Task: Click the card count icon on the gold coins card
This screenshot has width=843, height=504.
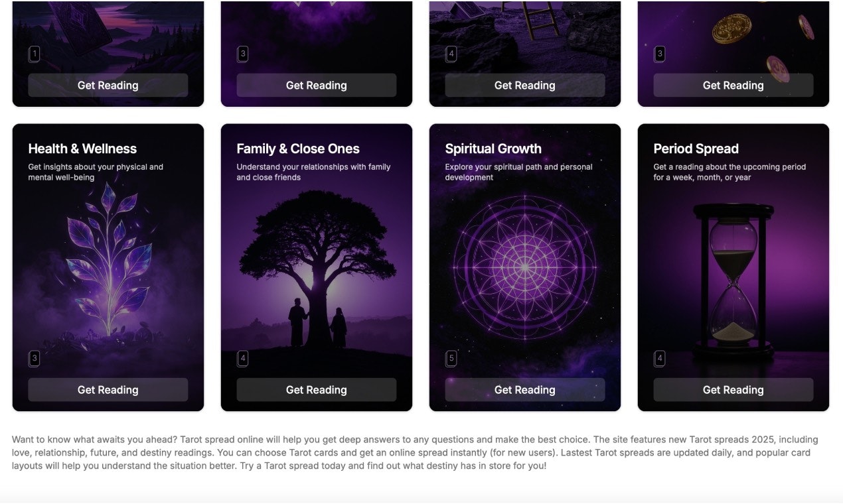Action: 660,54
